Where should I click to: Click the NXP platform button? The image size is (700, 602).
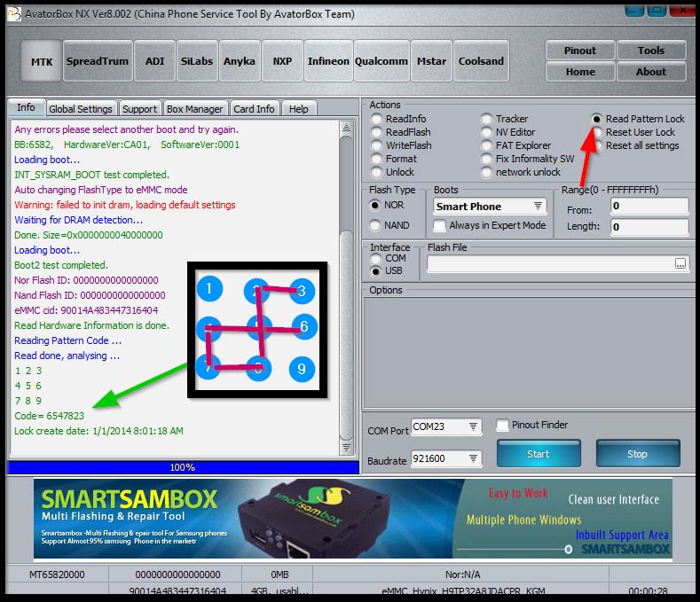tap(282, 61)
